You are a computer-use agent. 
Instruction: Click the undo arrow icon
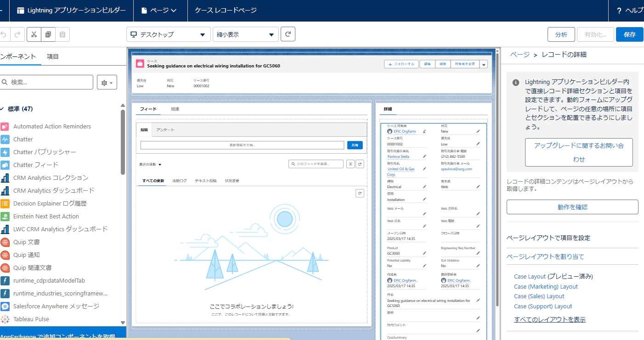(x=4, y=34)
